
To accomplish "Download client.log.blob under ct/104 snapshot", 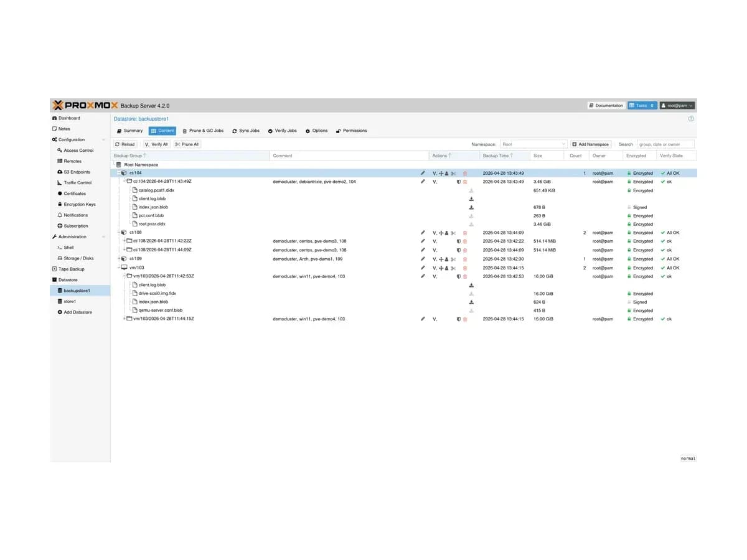I will [471, 199].
